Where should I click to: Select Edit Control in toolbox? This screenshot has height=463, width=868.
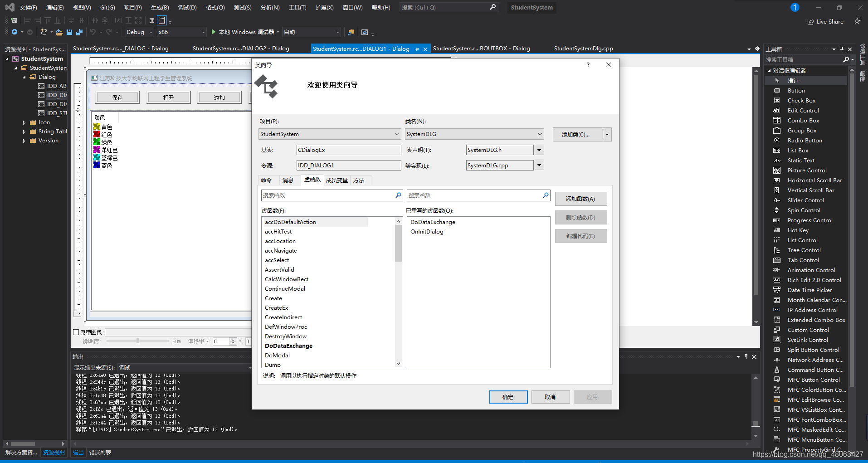pos(805,111)
